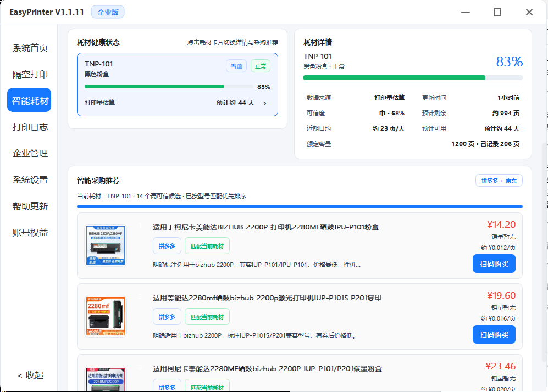The width and height of the screenshot is (548, 392).
Task: Open the 适用于柯尼卡美能达BIZHUB 2200P product title
Action: tap(265, 227)
